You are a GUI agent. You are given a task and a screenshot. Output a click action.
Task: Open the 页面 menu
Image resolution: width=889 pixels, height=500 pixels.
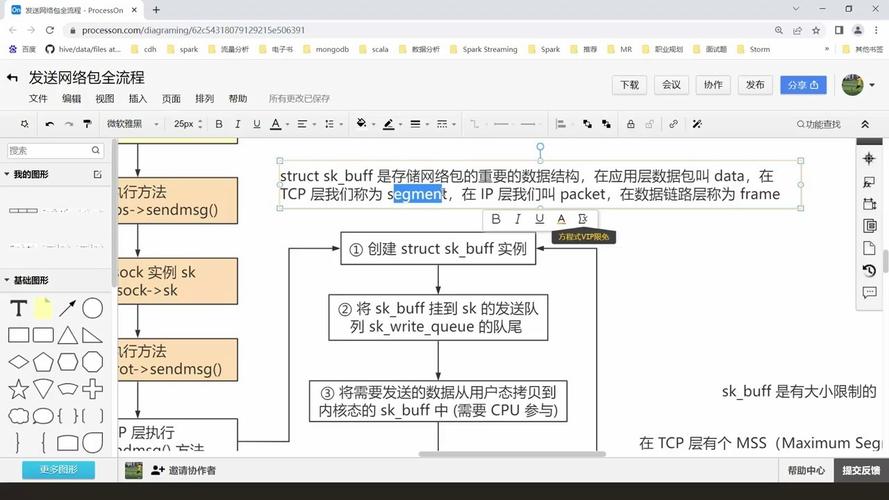pyautogui.click(x=171, y=99)
